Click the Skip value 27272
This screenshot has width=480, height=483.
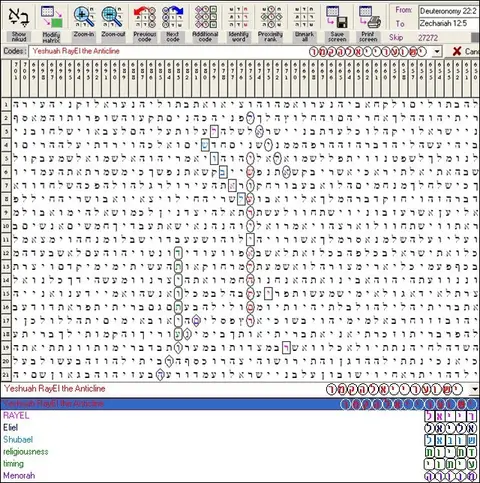(x=428, y=37)
